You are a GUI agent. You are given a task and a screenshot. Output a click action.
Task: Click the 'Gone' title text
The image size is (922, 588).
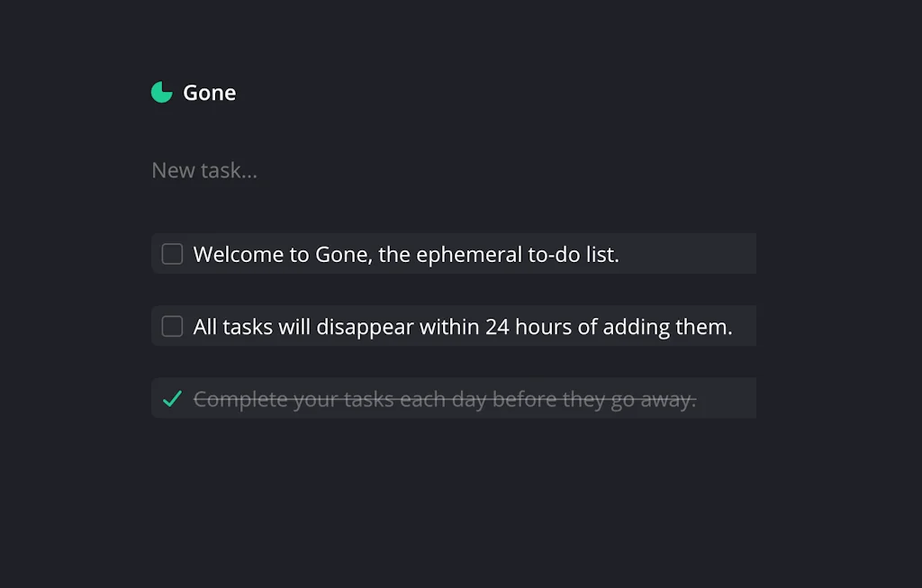coord(209,92)
